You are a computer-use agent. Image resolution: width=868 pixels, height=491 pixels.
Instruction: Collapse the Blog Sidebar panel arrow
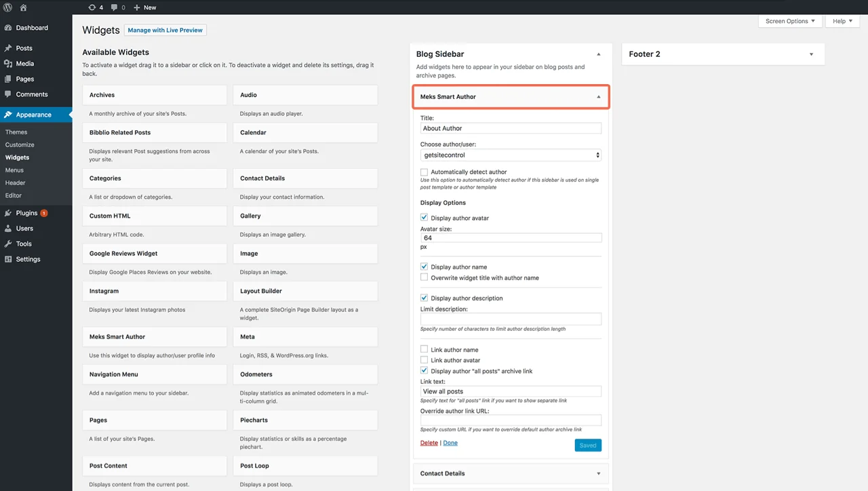click(x=599, y=54)
